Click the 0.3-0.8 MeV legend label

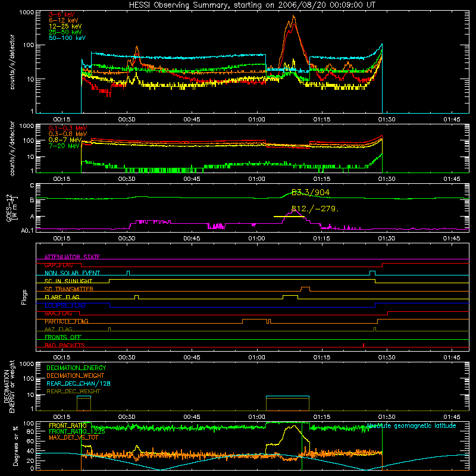pos(67,134)
